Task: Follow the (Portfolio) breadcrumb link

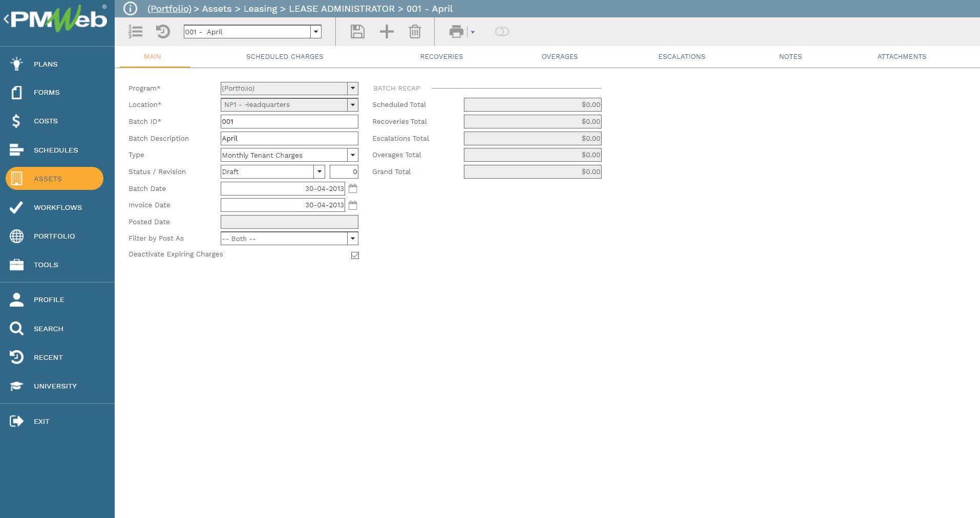Action: (169, 9)
